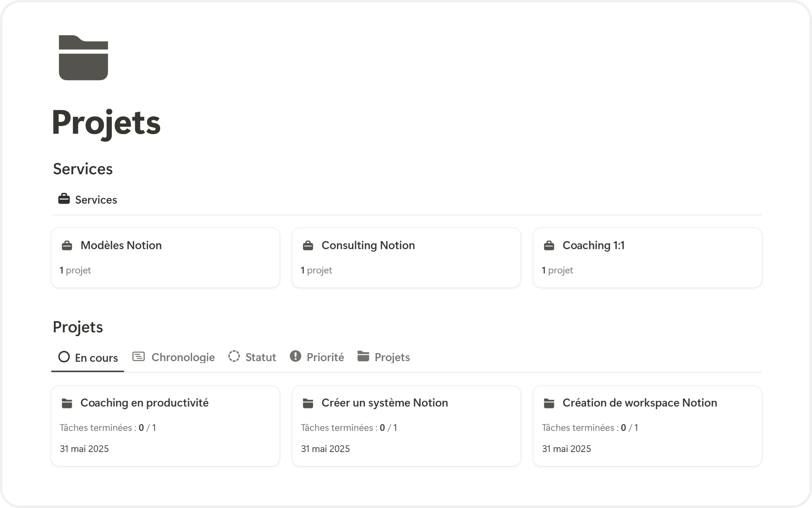
Task: Open the Coaching 1:1 service title
Action: pyautogui.click(x=593, y=245)
